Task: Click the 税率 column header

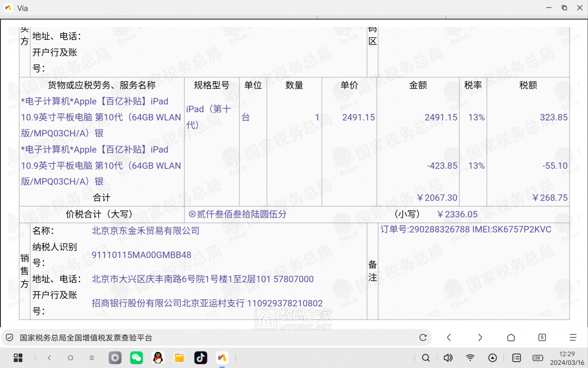Action: [x=473, y=85]
